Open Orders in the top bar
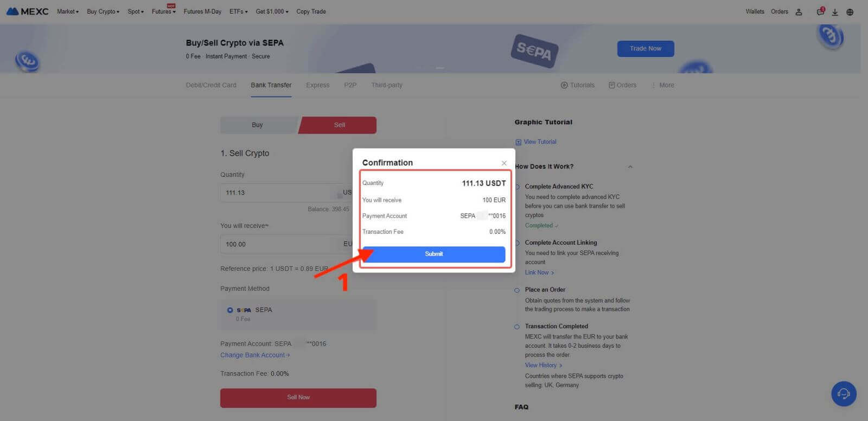 pos(780,11)
